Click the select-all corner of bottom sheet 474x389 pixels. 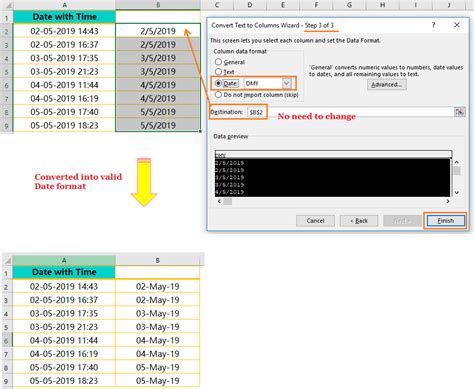point(7,260)
